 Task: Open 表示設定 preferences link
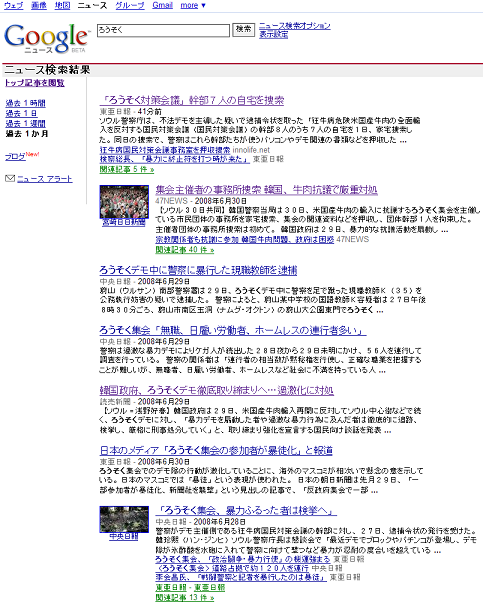click(x=273, y=35)
